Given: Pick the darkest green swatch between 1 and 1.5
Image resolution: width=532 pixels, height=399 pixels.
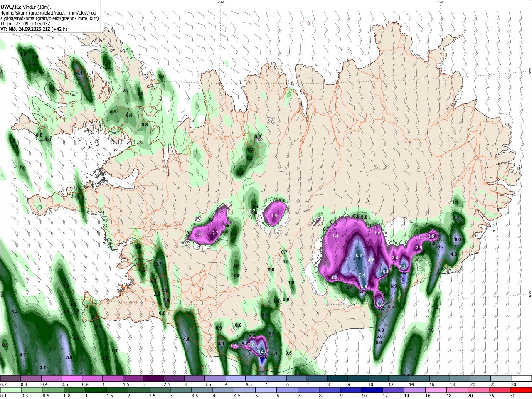Looking at the screenshot, I should (x=96, y=390).
